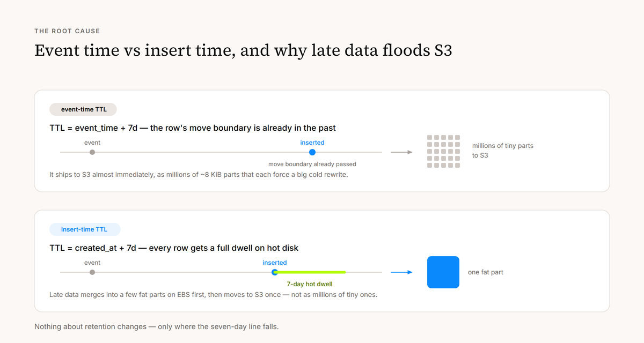Click the insert-time TTL badge

coord(85,229)
